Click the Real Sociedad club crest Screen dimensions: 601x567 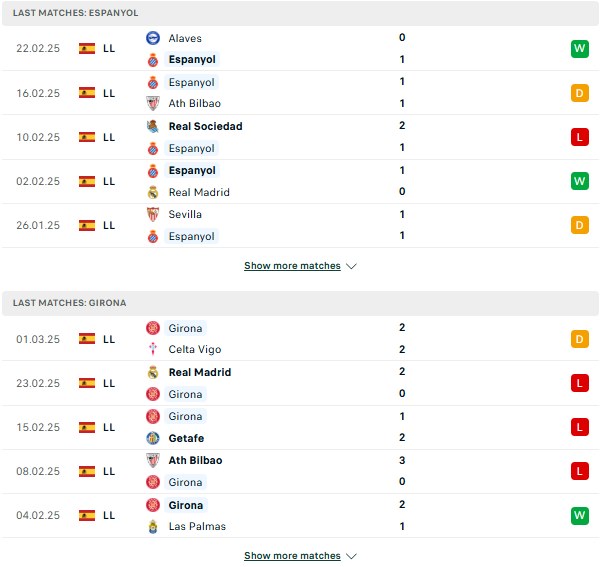153,126
